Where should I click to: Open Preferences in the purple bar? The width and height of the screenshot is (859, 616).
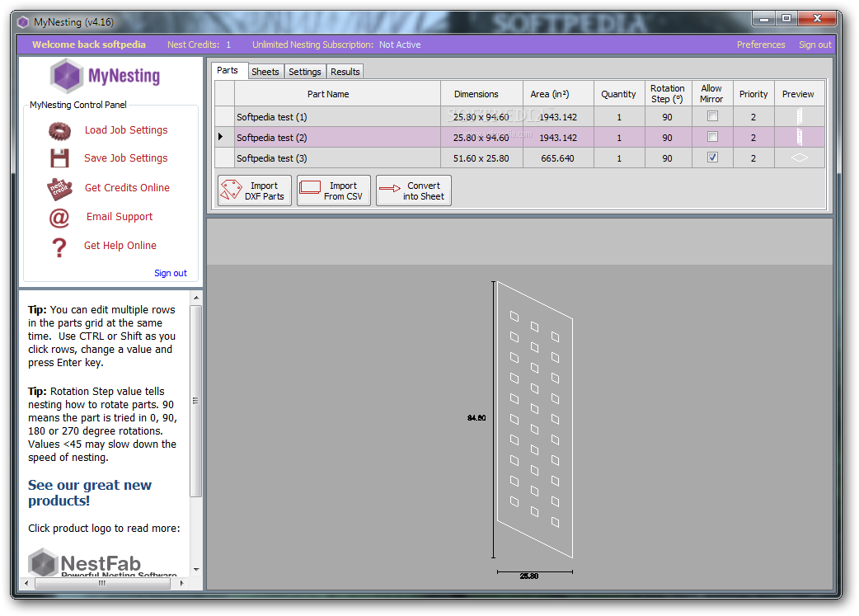[760, 45]
